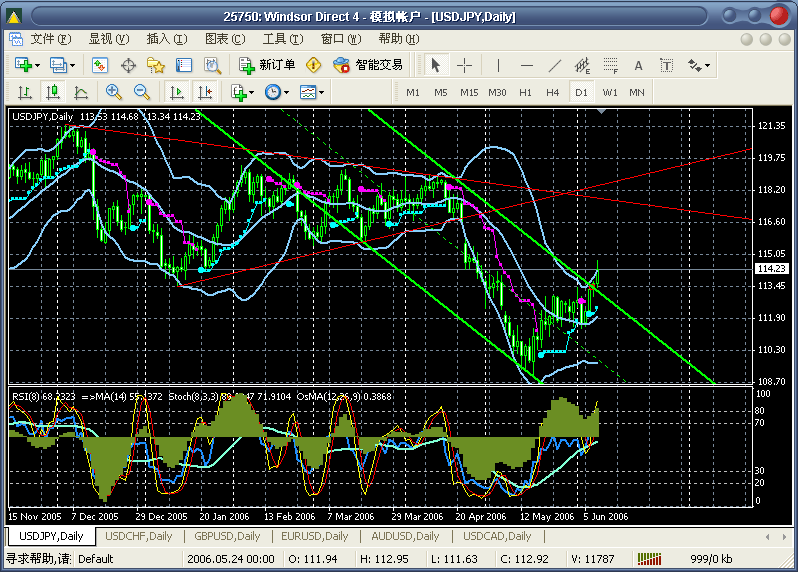Open the Market Watch window icon

pyautogui.click(x=100, y=65)
